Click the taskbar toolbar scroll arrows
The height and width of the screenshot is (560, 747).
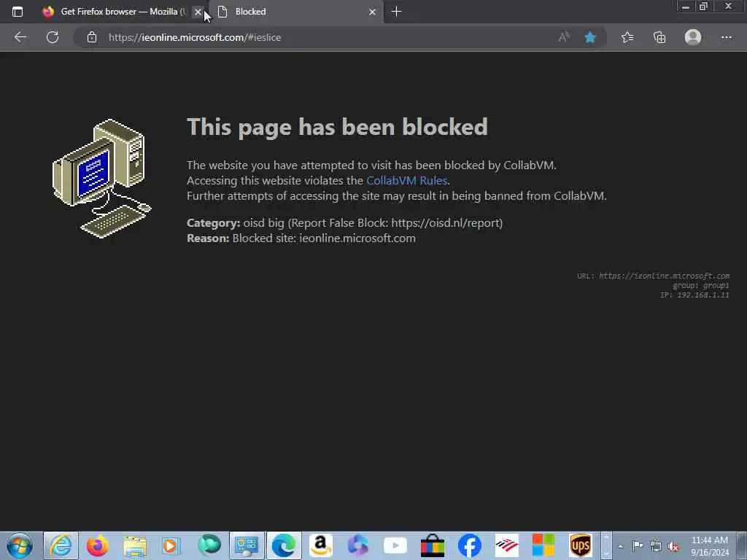(606, 545)
